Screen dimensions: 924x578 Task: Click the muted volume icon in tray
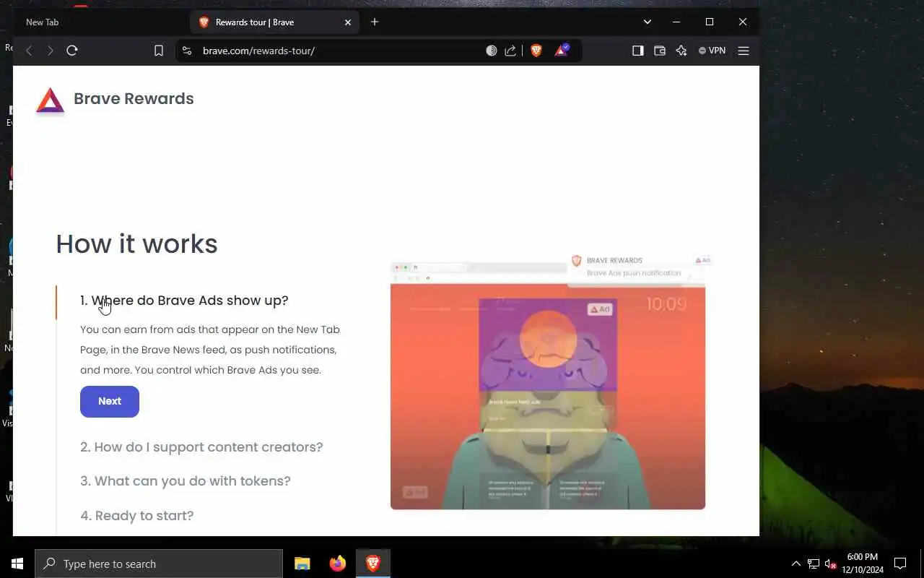(831, 564)
